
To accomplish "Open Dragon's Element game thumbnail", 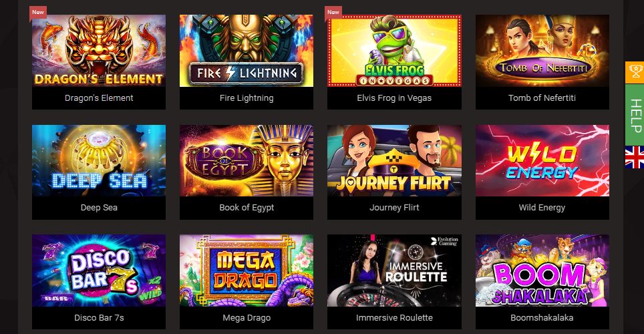I will point(99,51).
